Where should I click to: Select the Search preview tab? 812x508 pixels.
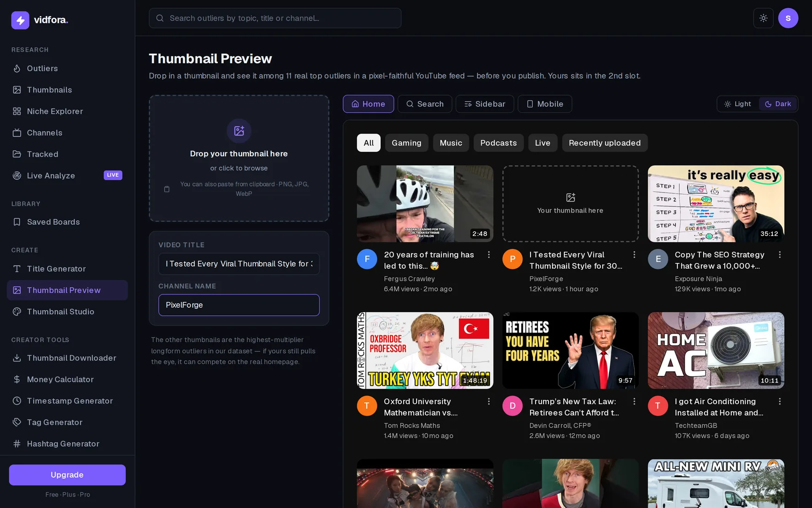click(x=425, y=104)
